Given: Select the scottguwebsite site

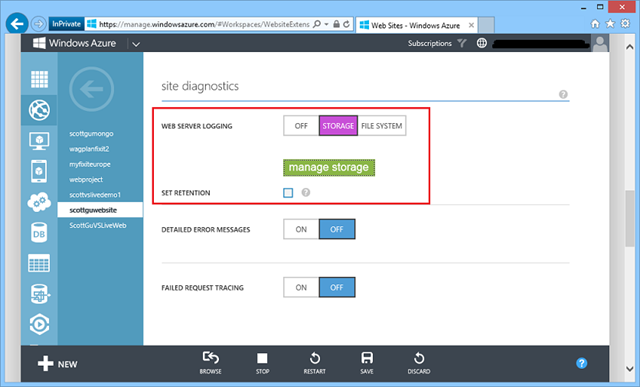Looking at the screenshot, I should pyautogui.click(x=100, y=210).
